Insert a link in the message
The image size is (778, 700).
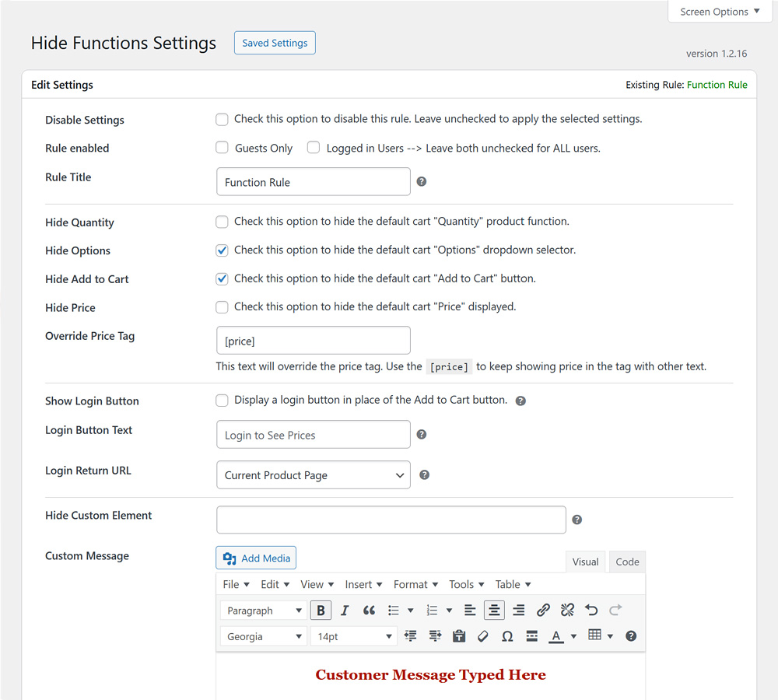coord(543,610)
